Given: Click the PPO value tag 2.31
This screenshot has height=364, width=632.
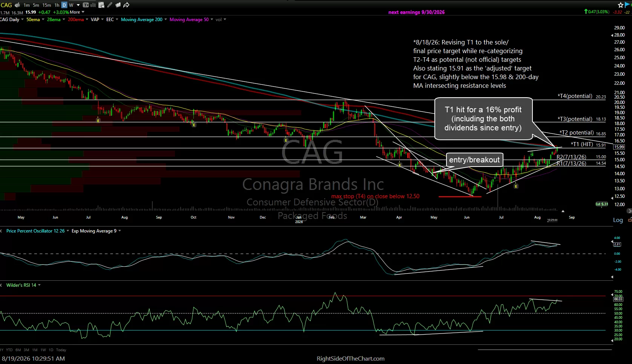Looking at the screenshot, I should tap(617, 244).
